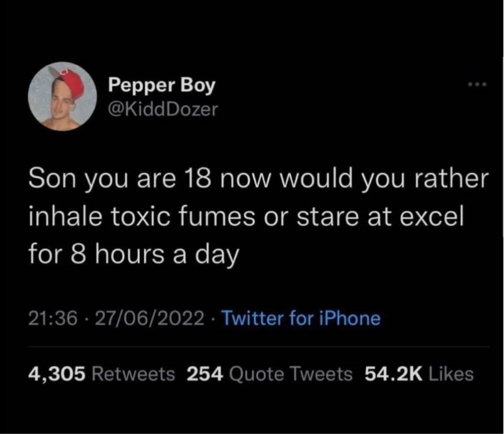Click the '254' quote count number
504x434 pixels.
(x=205, y=374)
